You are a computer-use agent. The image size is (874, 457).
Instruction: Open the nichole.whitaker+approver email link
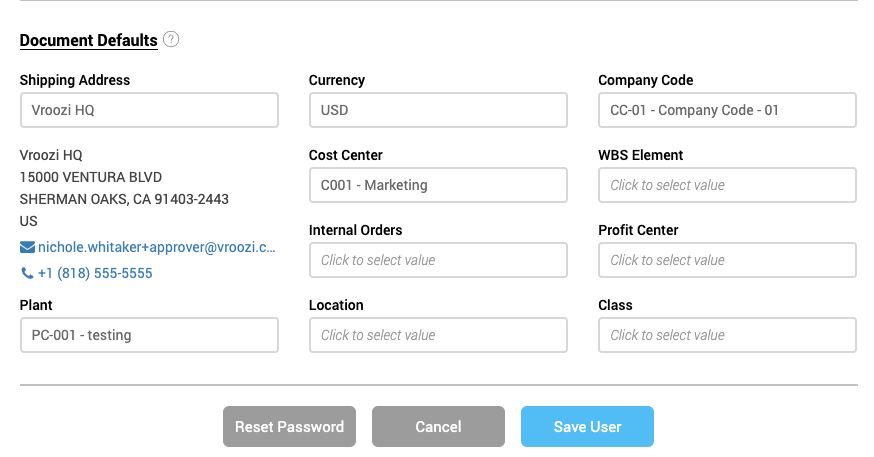coord(157,247)
